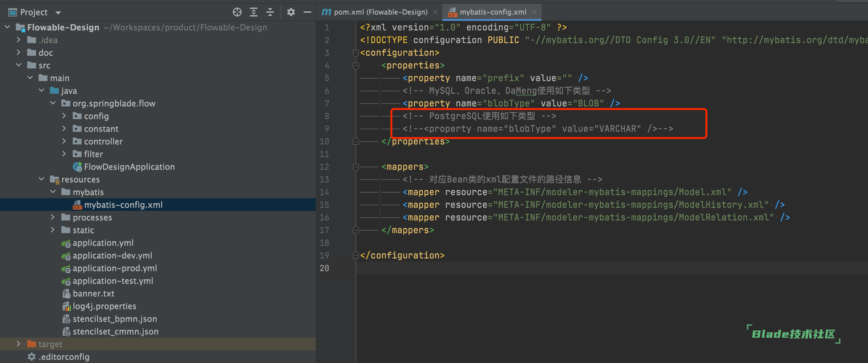This screenshot has width=868, height=363.
Task: Expand the constant package
Action: pos(64,129)
